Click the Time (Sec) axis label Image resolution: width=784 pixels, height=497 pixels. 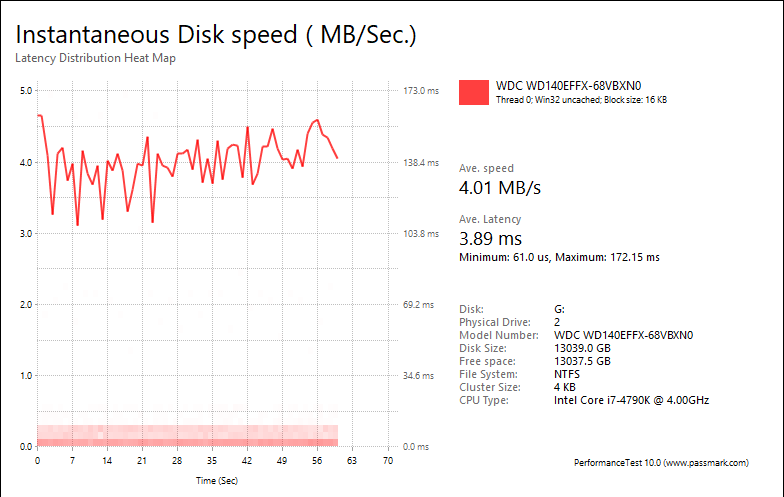(217, 480)
